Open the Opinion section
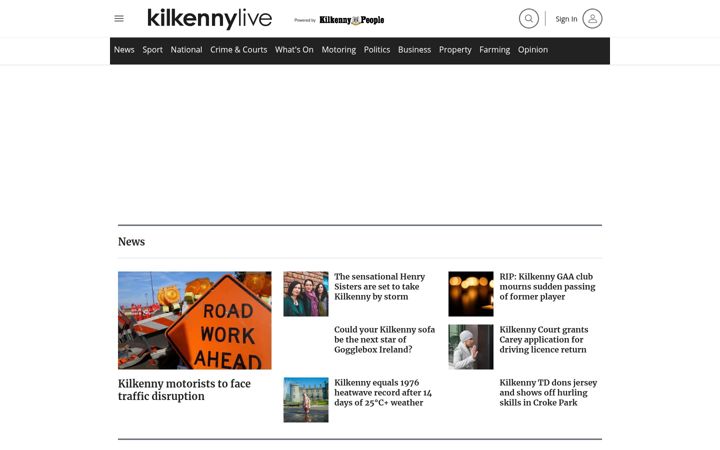The height and width of the screenshot is (450, 720). (x=533, y=50)
